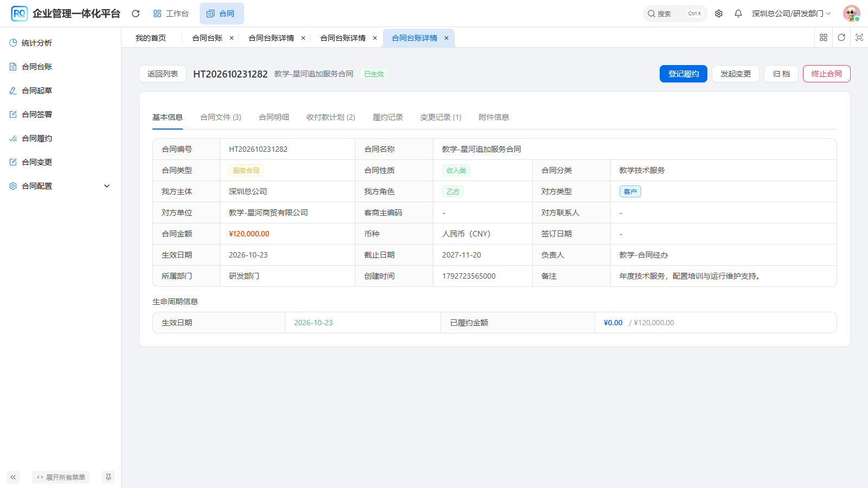868x488 pixels.
Task: Pin the sidebar menu icon
Action: click(x=108, y=477)
